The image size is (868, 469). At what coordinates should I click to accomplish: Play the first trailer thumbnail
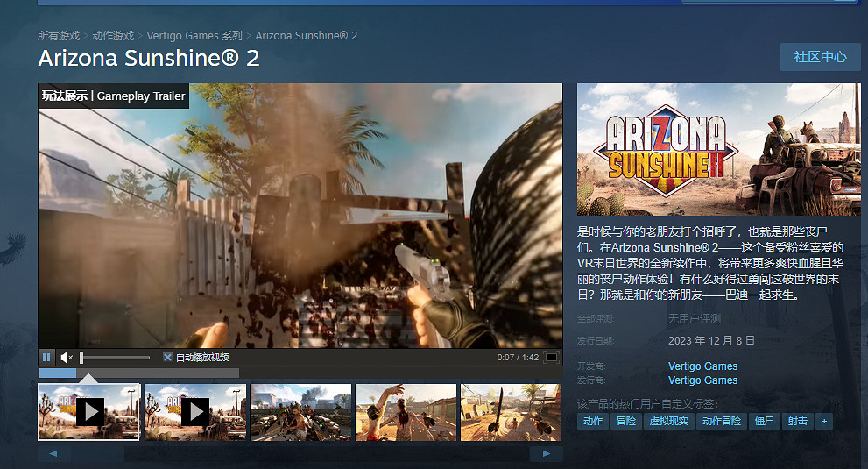pos(89,411)
